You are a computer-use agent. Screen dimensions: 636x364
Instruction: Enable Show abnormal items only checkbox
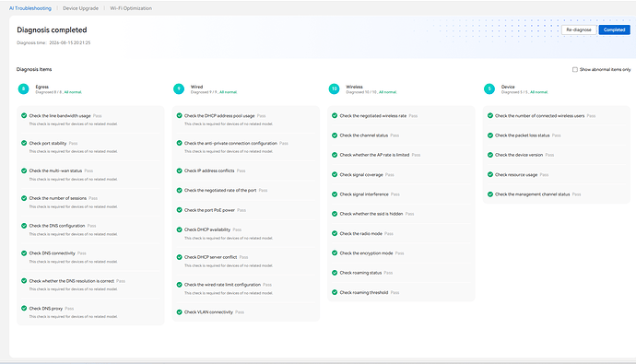point(575,69)
